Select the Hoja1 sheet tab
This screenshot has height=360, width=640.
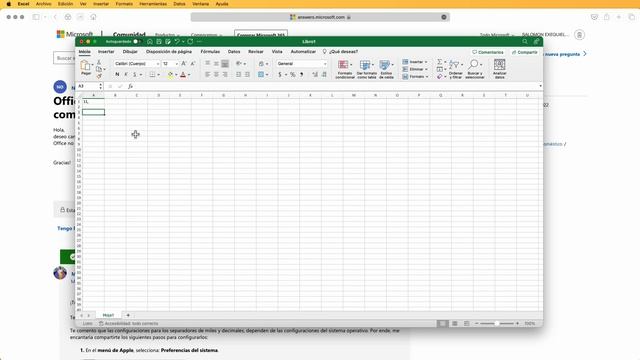point(108,315)
